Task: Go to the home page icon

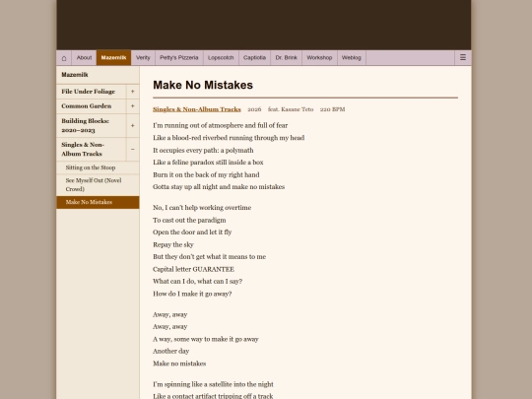Action: point(64,58)
